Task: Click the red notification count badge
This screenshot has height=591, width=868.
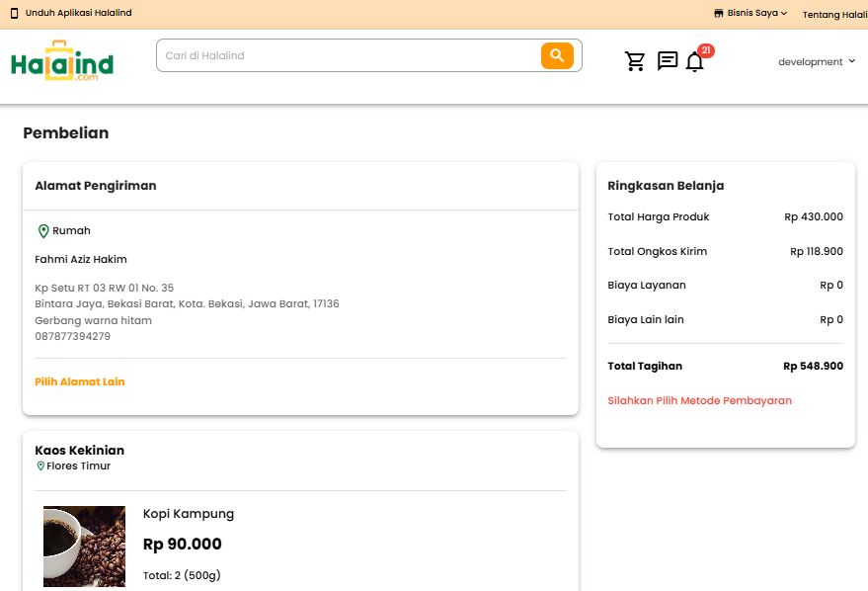Action: tap(706, 50)
